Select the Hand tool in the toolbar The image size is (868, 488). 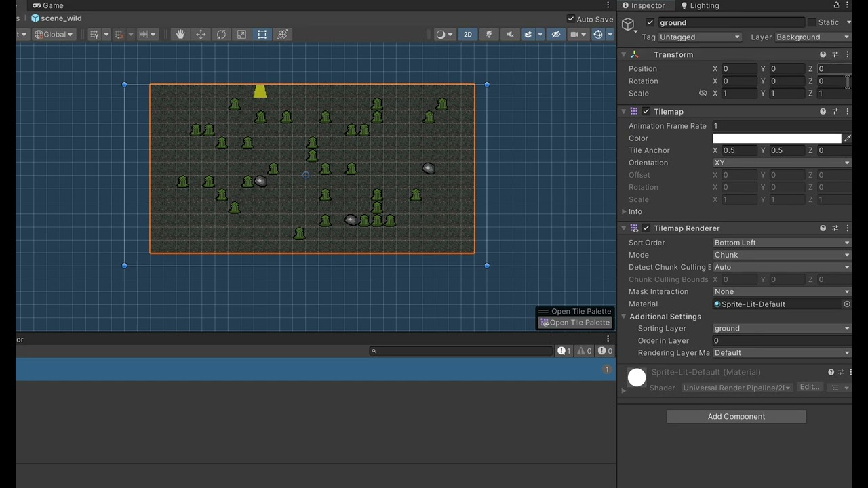(180, 34)
